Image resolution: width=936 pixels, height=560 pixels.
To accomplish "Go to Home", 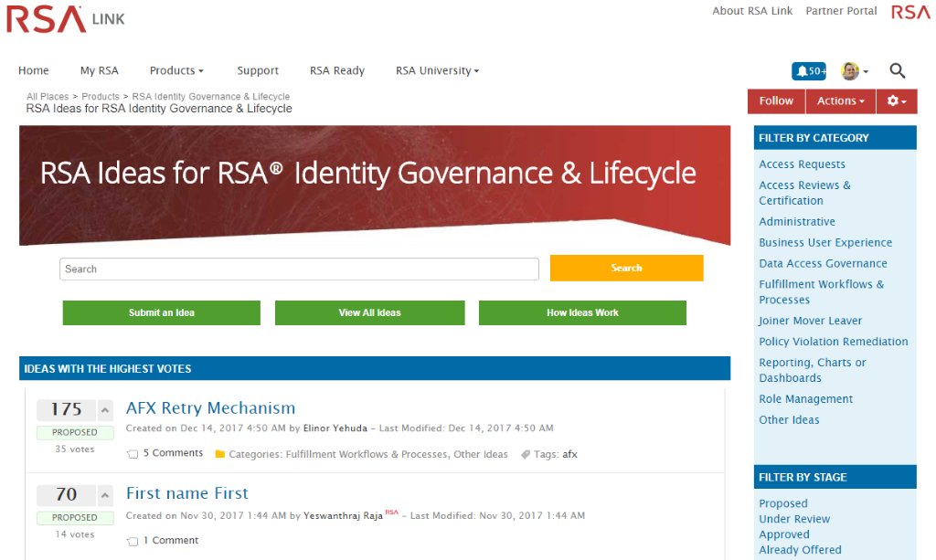I will (x=34, y=70).
